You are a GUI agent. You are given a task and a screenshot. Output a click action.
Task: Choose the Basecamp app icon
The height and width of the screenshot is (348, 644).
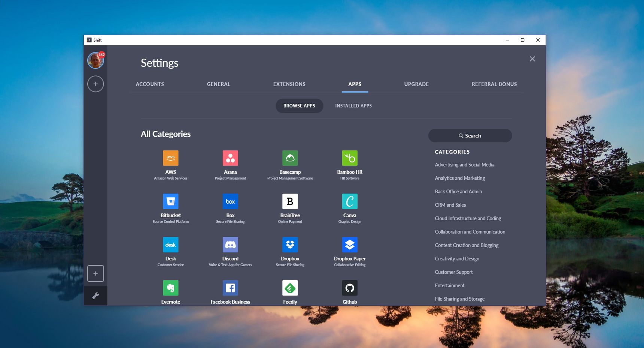coord(290,158)
